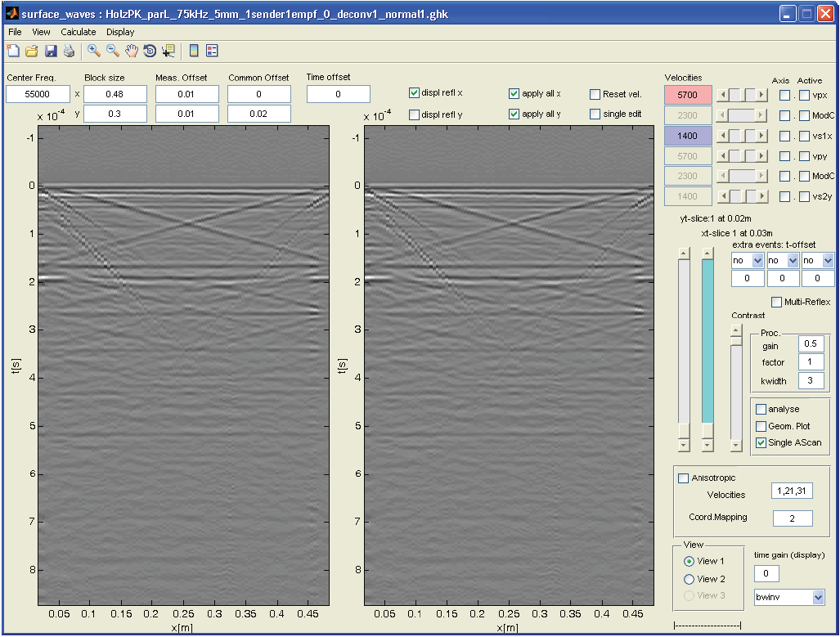Click Block size x field 0.48
This screenshot has height=637, width=840.
pyautogui.click(x=115, y=94)
